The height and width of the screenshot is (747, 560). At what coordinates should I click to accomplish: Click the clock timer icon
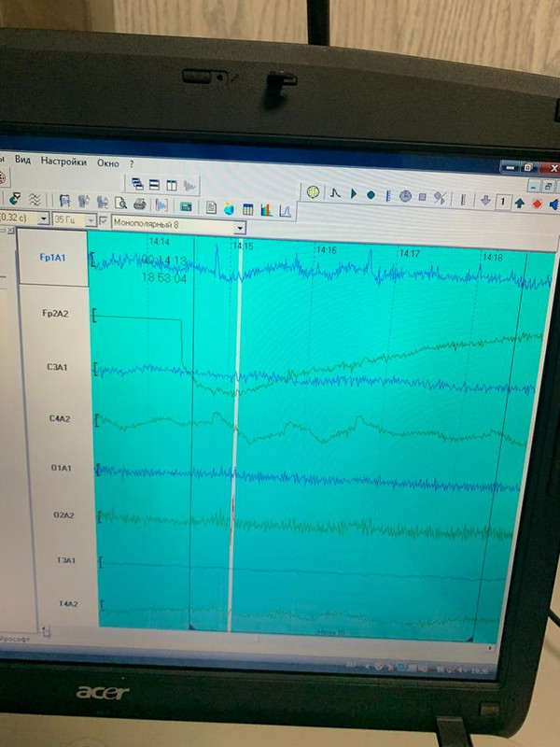[405, 196]
